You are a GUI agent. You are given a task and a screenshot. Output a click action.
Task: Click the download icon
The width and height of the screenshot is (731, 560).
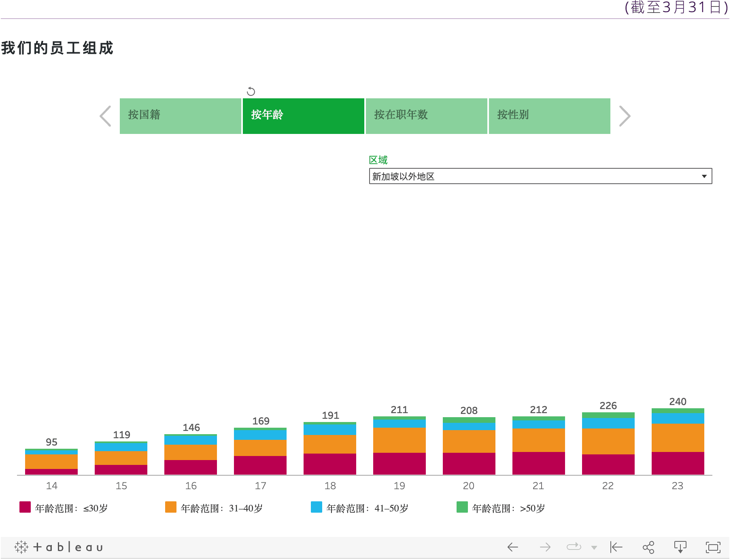[x=680, y=547]
